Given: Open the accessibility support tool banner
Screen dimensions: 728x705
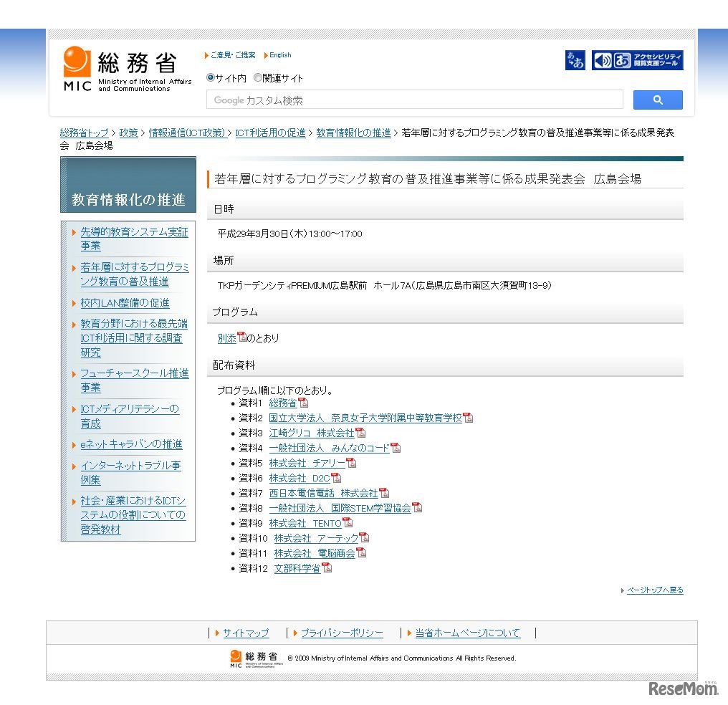Looking at the screenshot, I should [x=637, y=60].
